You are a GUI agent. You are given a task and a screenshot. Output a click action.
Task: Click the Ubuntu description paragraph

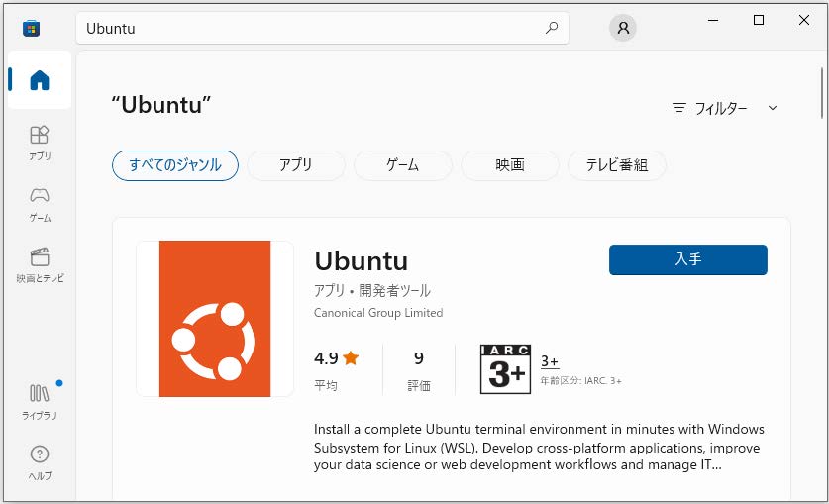click(539, 447)
